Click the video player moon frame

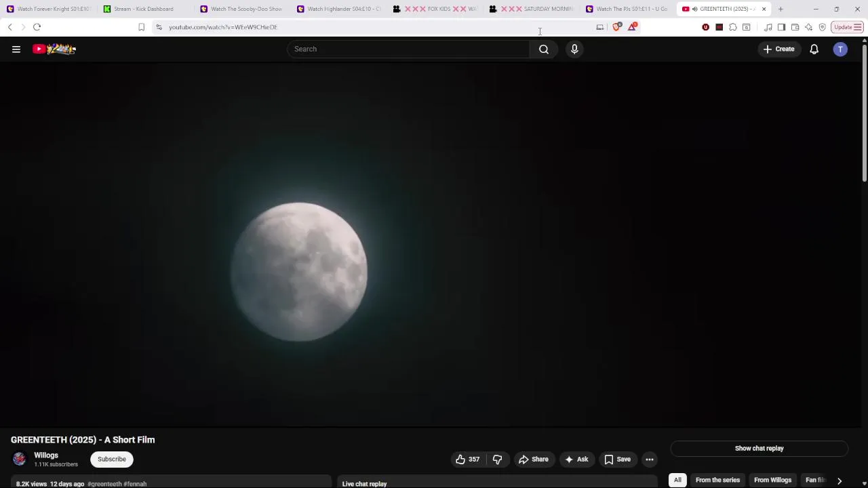431,244
